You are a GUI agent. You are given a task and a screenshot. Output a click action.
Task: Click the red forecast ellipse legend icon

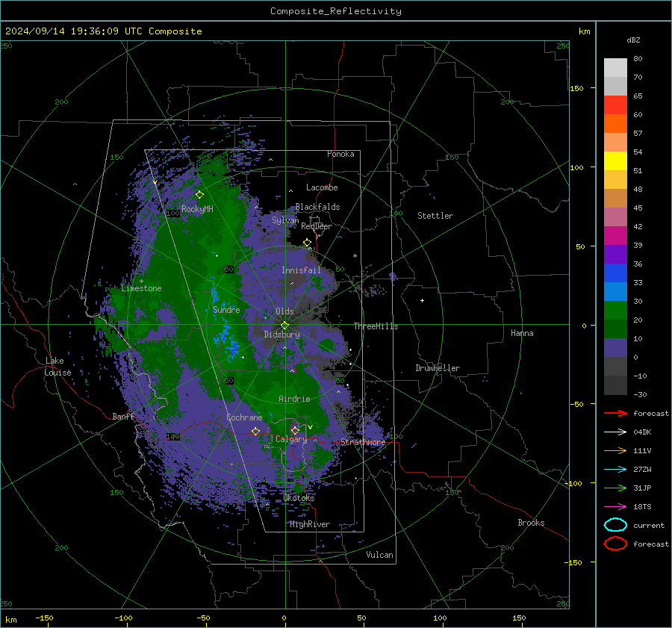pos(615,544)
